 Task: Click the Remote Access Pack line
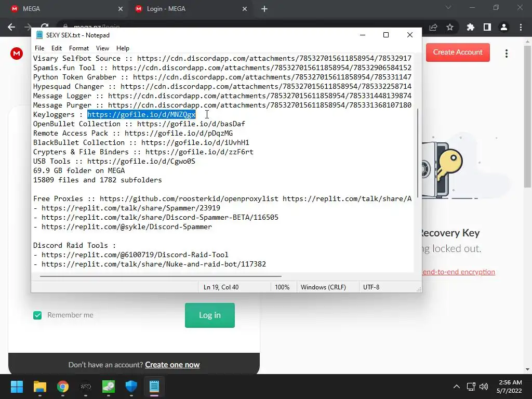click(x=133, y=134)
